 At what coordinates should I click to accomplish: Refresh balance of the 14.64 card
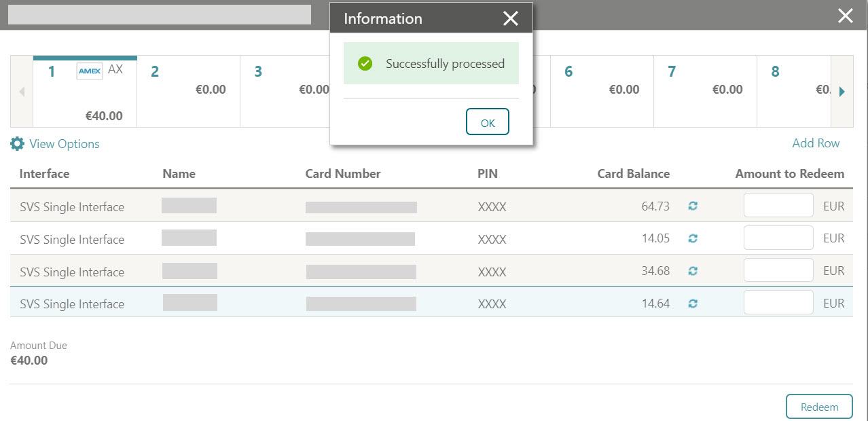pos(693,304)
